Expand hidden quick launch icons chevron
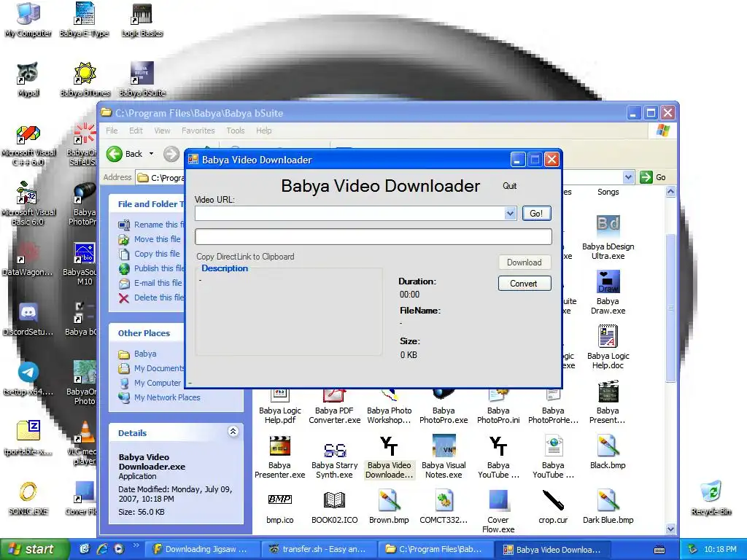The image size is (747, 560). tap(136, 545)
